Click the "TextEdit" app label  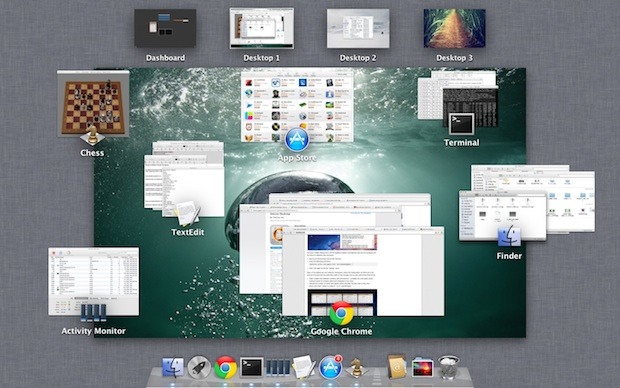click(x=188, y=232)
